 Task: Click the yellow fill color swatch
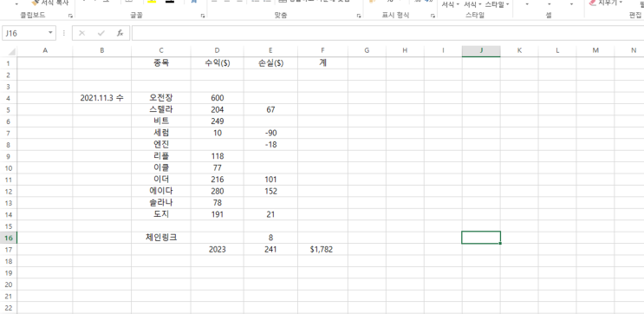click(x=152, y=2)
